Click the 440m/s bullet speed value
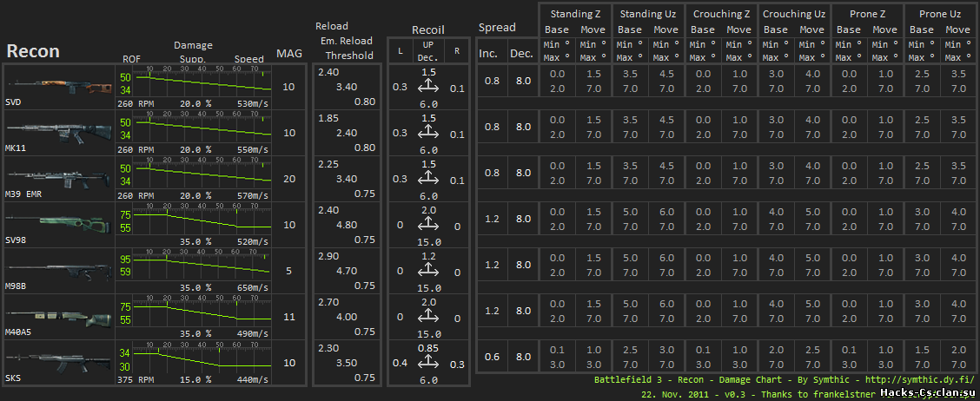The width and height of the screenshot is (980, 401). pos(253,379)
